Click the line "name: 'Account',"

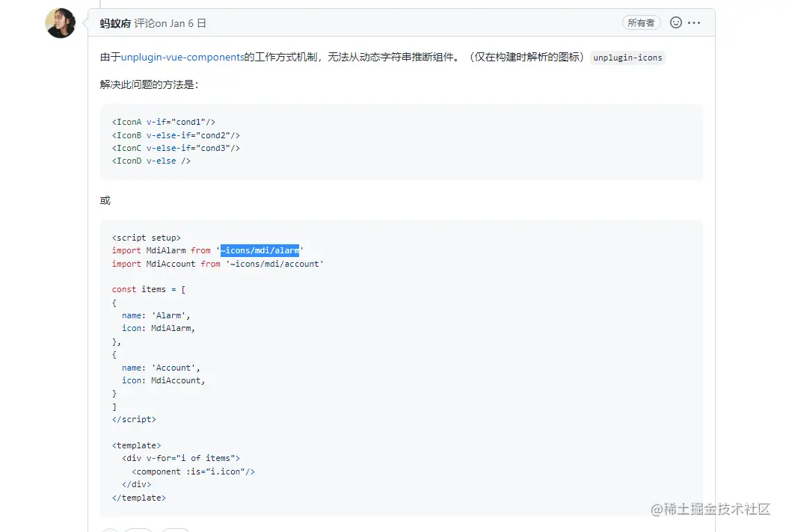(x=161, y=368)
